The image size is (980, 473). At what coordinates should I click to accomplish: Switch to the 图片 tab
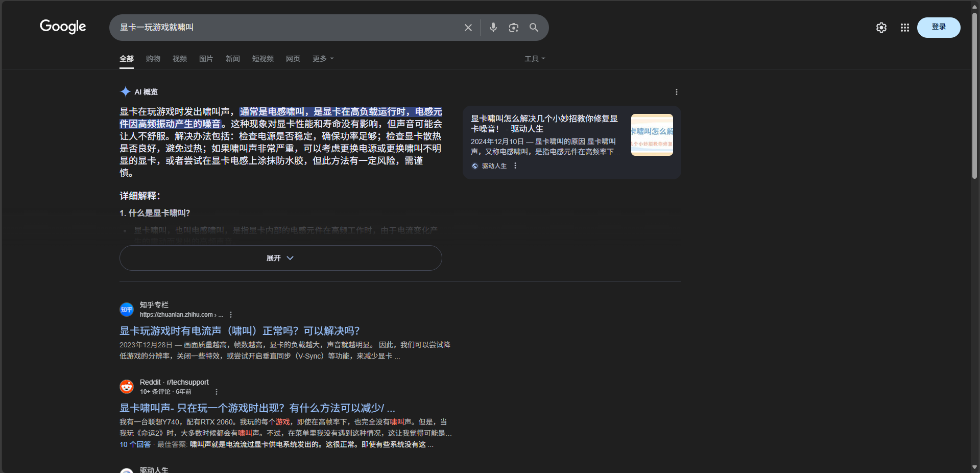206,58
